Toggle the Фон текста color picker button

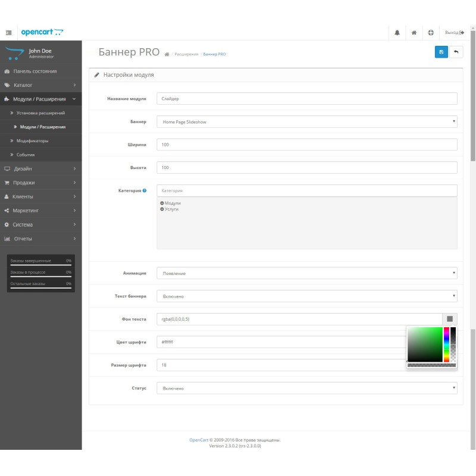point(450,319)
